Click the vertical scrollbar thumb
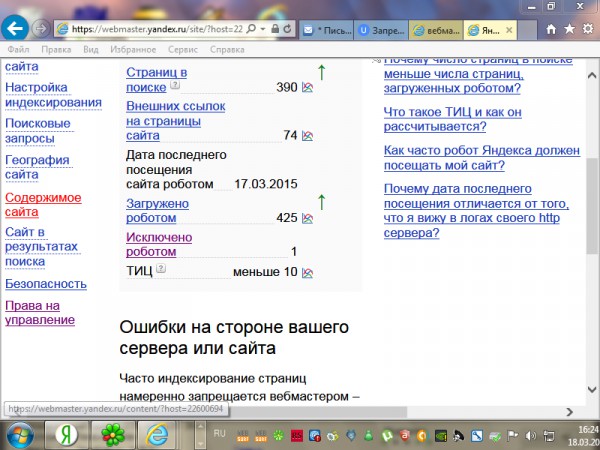Screen dimensions: 600x450 [592, 205]
